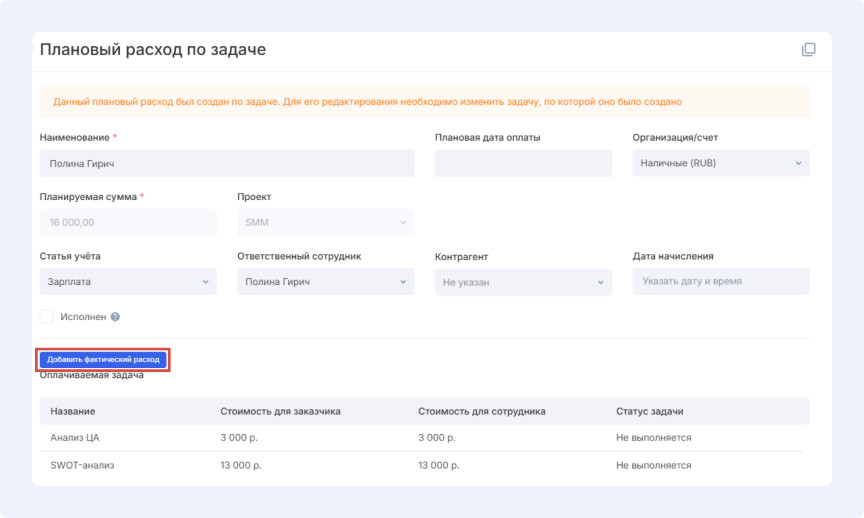Click the Наименование input field
This screenshot has width=864, height=518.
coord(227,163)
